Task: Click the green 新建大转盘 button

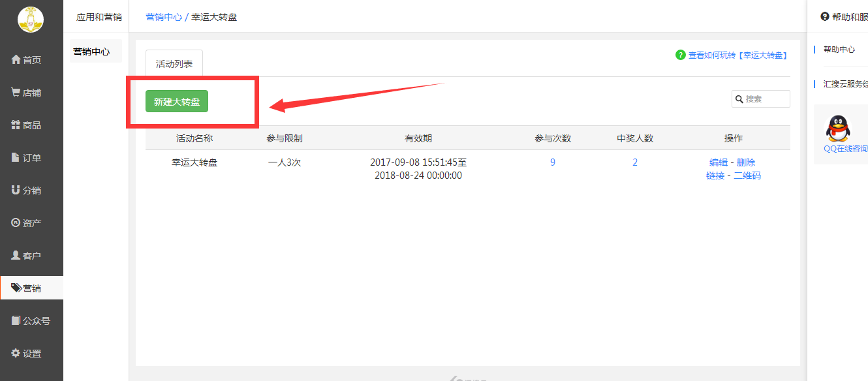Action: [177, 101]
